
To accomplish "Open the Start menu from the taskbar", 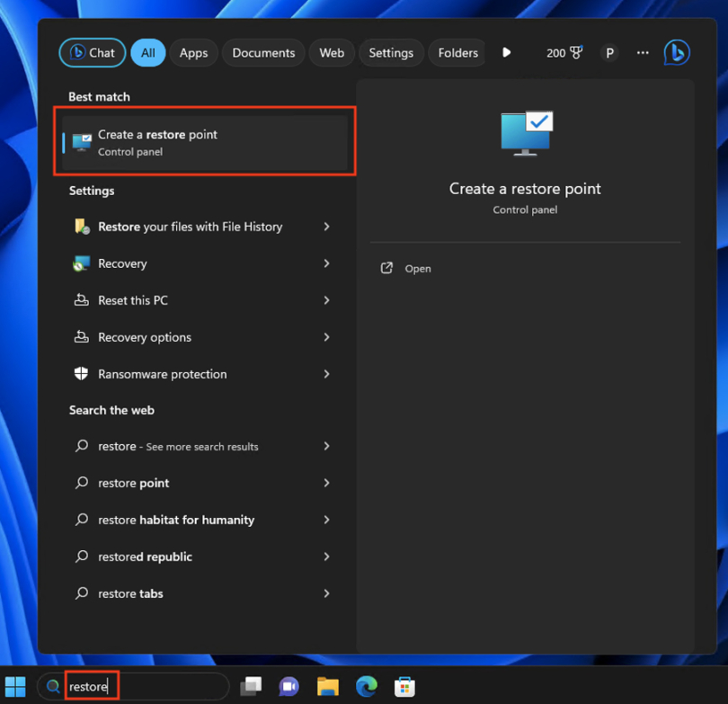I will 14,685.
